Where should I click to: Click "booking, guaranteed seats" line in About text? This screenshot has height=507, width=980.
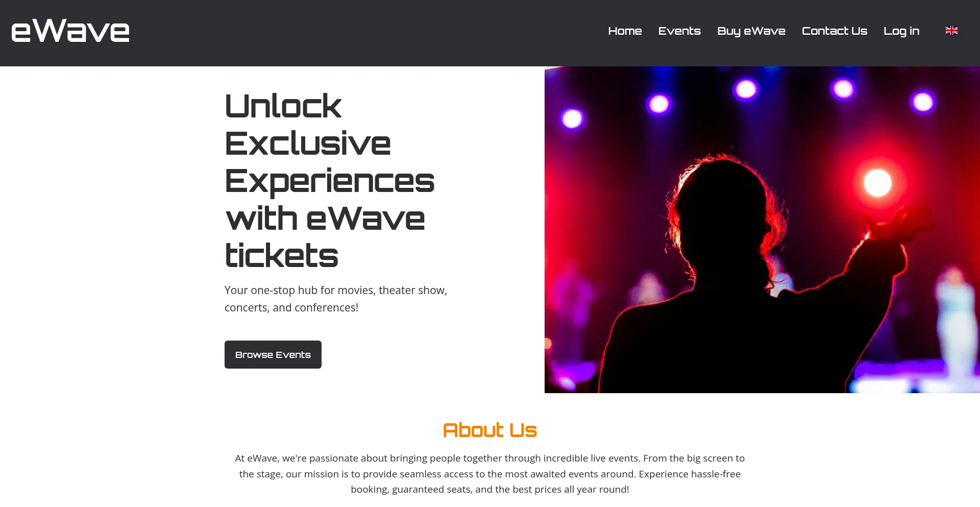[x=490, y=489]
